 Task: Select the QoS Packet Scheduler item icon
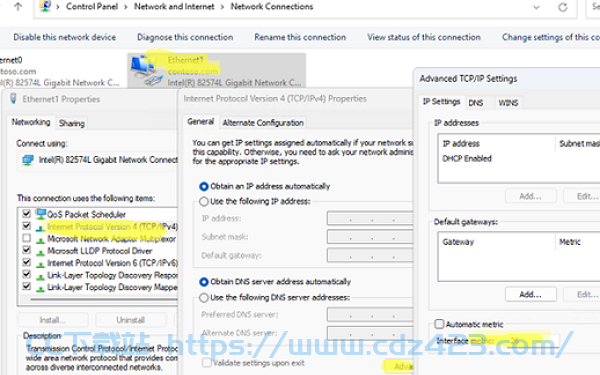pos(41,214)
